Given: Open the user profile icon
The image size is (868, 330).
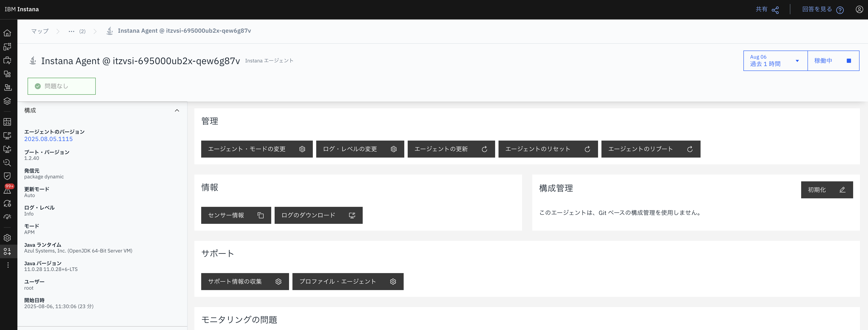Looking at the screenshot, I should click(859, 9).
